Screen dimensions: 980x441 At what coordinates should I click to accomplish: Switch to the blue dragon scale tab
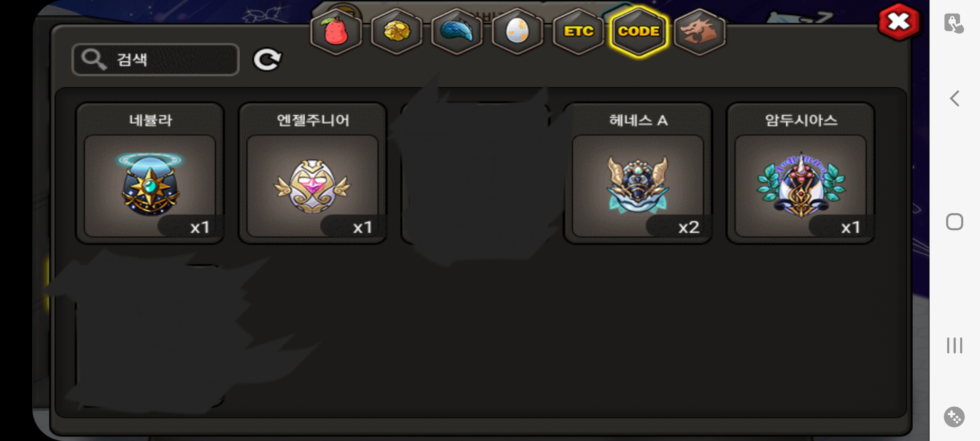tap(457, 31)
